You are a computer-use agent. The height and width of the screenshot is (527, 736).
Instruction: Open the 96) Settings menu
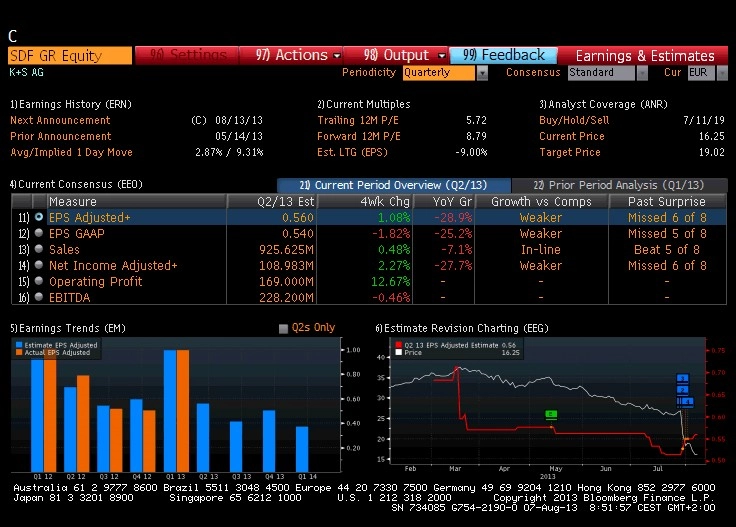pos(187,55)
